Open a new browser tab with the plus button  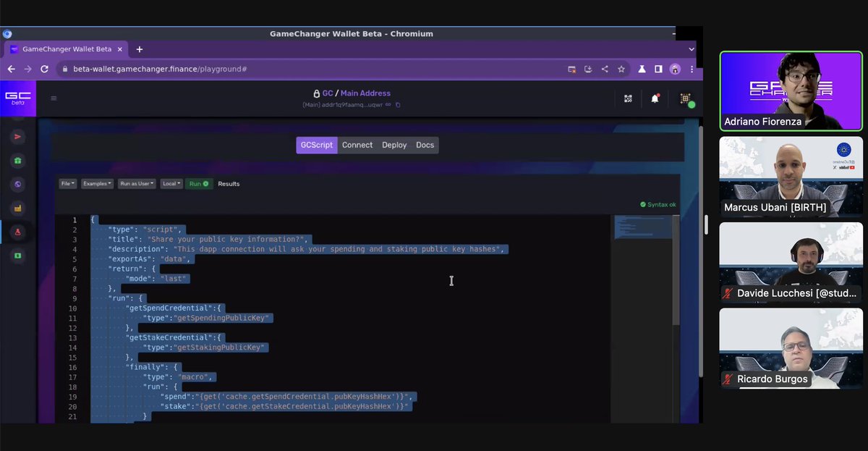[x=140, y=49]
